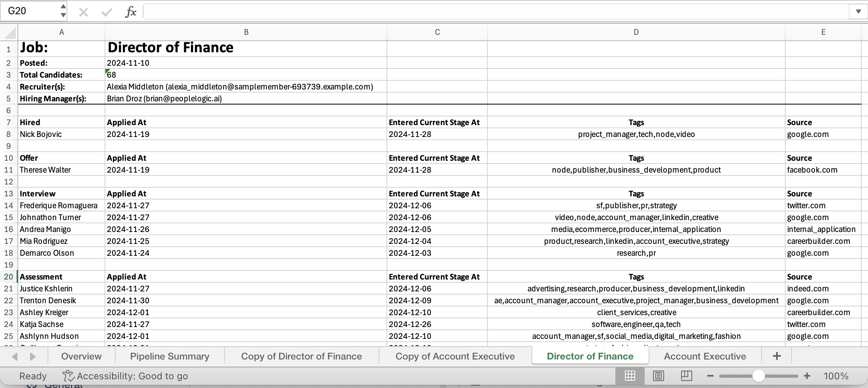Click the Insert Function (fx) icon

(x=131, y=11)
